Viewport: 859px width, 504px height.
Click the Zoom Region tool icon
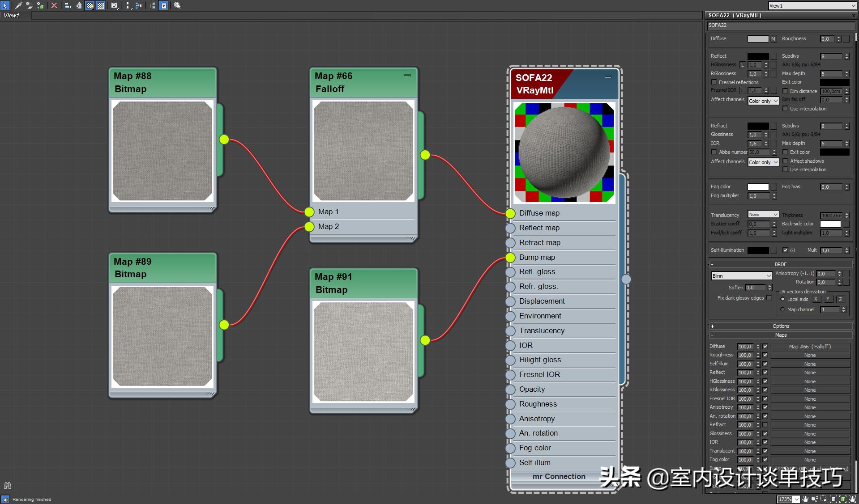click(x=824, y=499)
